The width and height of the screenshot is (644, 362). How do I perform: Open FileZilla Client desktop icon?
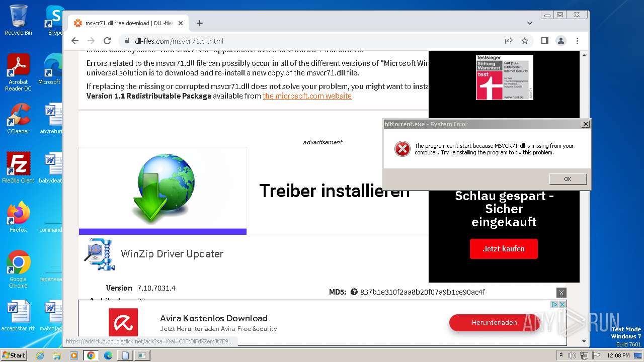(x=18, y=167)
